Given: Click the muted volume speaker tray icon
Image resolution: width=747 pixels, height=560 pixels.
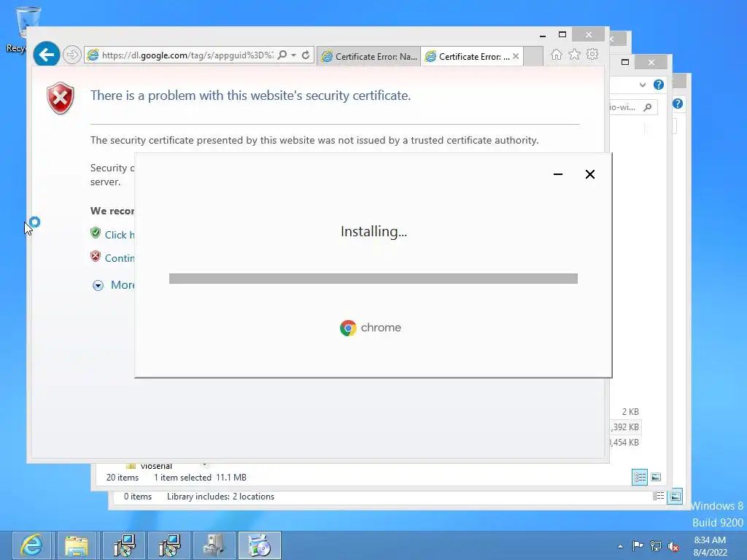Looking at the screenshot, I should tap(673, 547).
